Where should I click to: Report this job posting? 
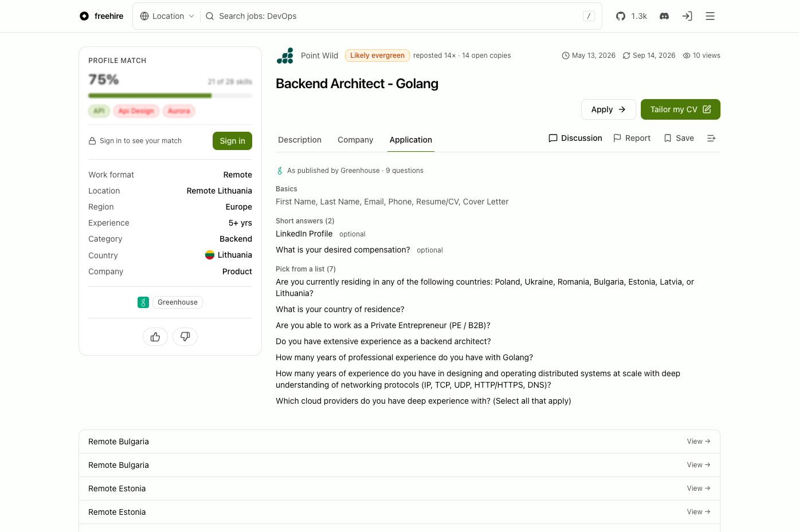tap(632, 138)
